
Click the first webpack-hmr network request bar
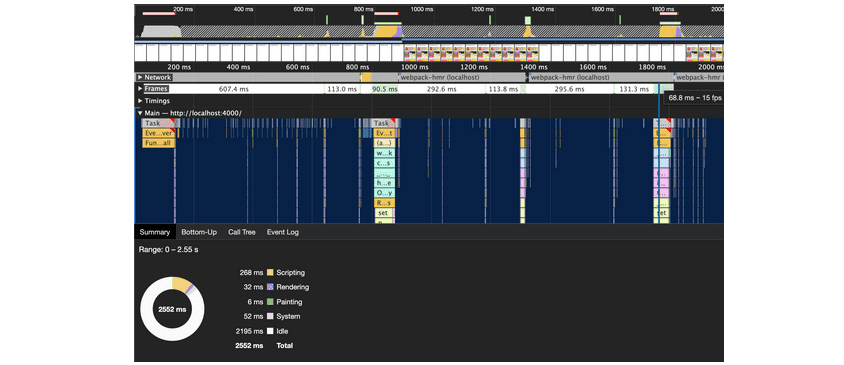point(462,78)
